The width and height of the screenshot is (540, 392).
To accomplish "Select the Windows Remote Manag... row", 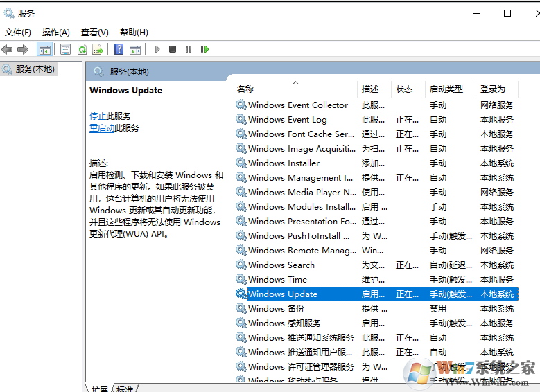I will tap(376, 250).
